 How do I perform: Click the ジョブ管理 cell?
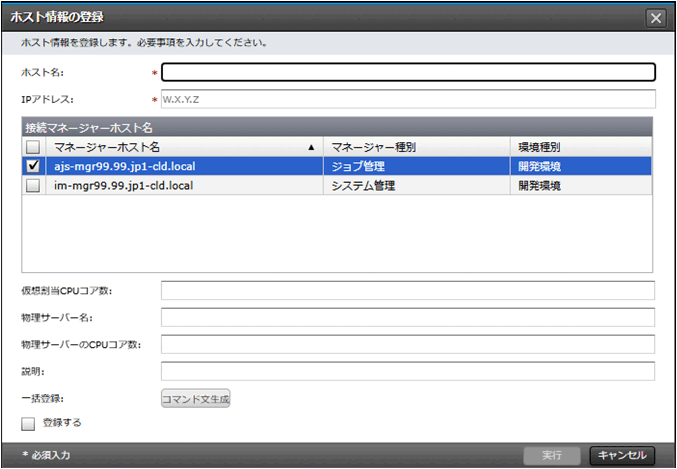tap(417, 166)
